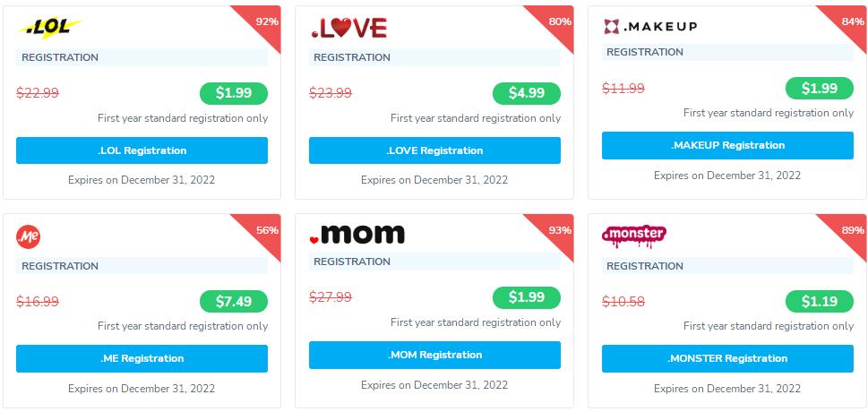868x412 pixels.
Task: Click the .LOVE domain logo
Action: tap(348, 29)
